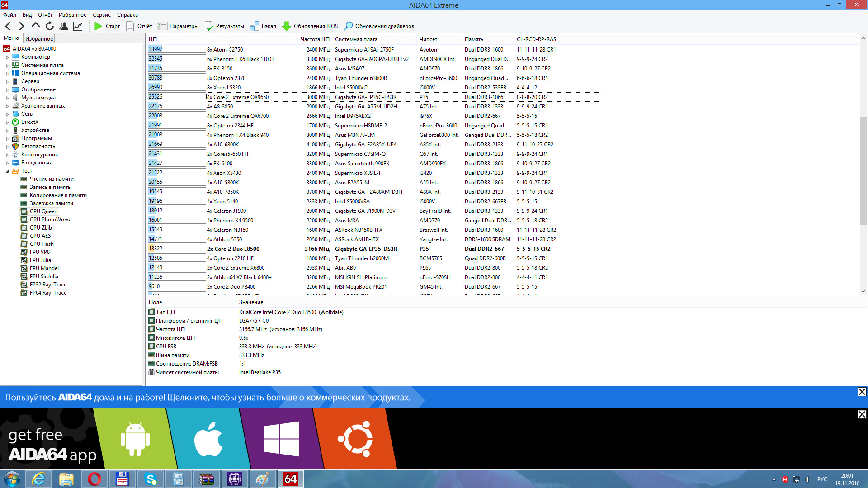This screenshot has width=868, height=488.
Task: Switch to the Меню sidebar tab
Action: [x=11, y=38]
